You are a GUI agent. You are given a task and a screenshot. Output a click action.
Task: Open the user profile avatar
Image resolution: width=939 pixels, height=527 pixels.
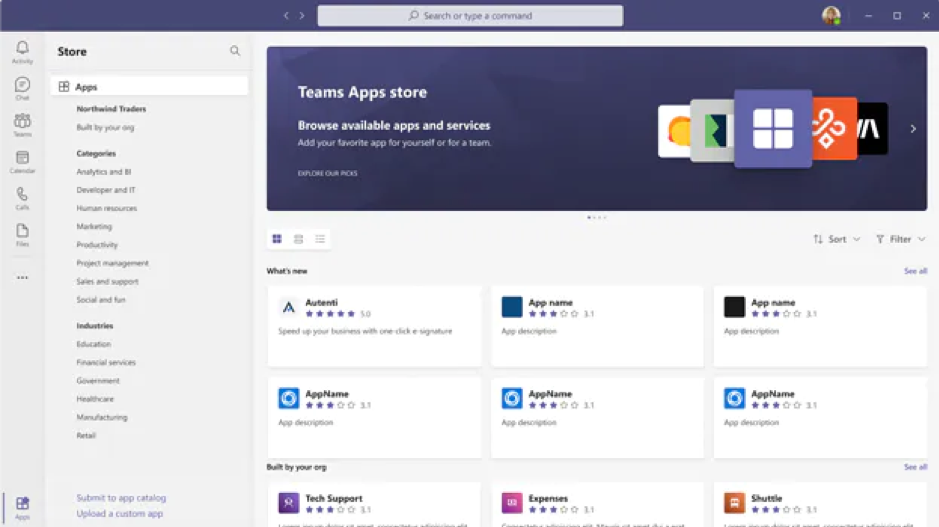click(x=831, y=16)
